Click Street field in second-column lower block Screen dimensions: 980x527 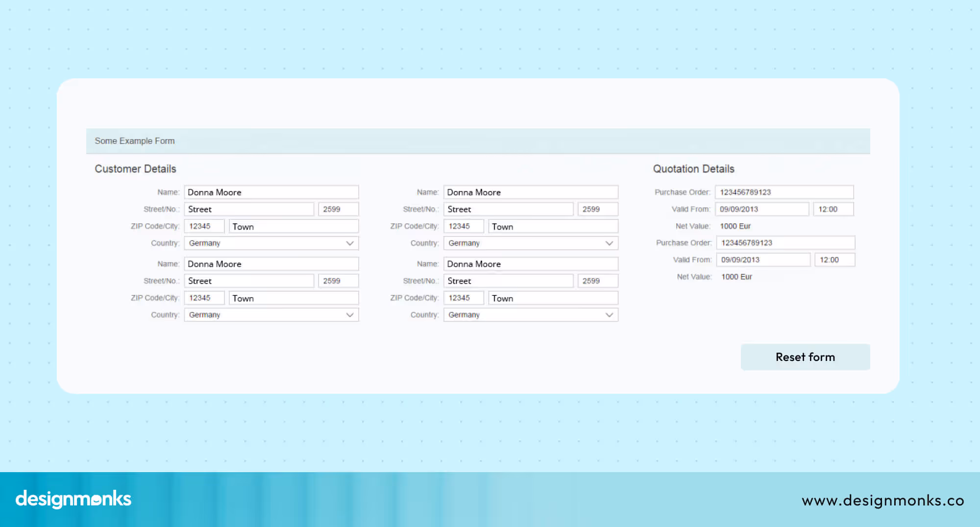point(508,281)
